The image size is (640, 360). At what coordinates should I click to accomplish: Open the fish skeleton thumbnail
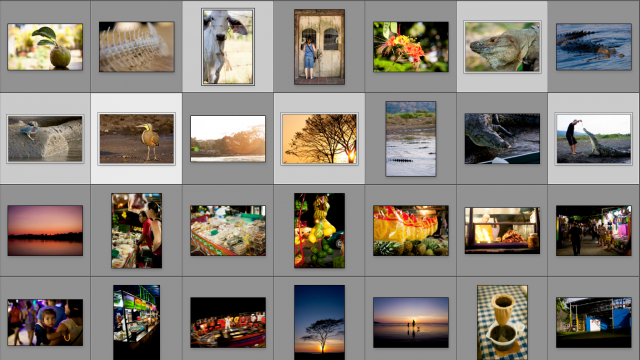tap(136, 47)
